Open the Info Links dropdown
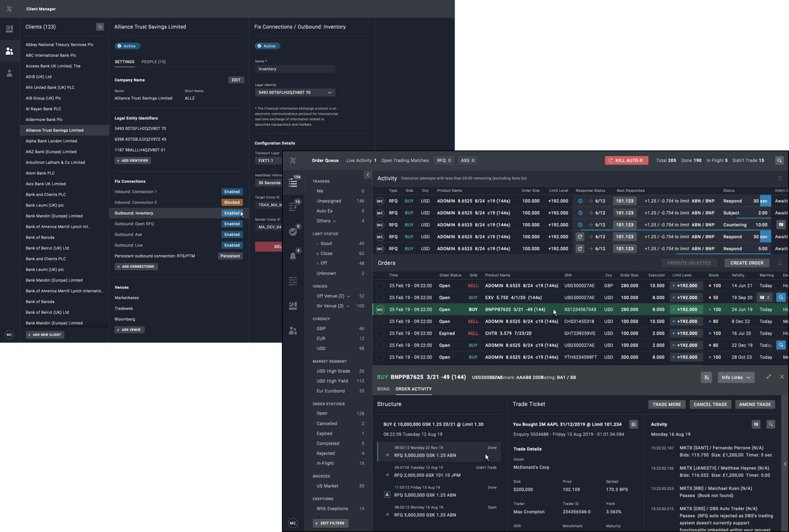This screenshot has width=789, height=532. [736, 378]
